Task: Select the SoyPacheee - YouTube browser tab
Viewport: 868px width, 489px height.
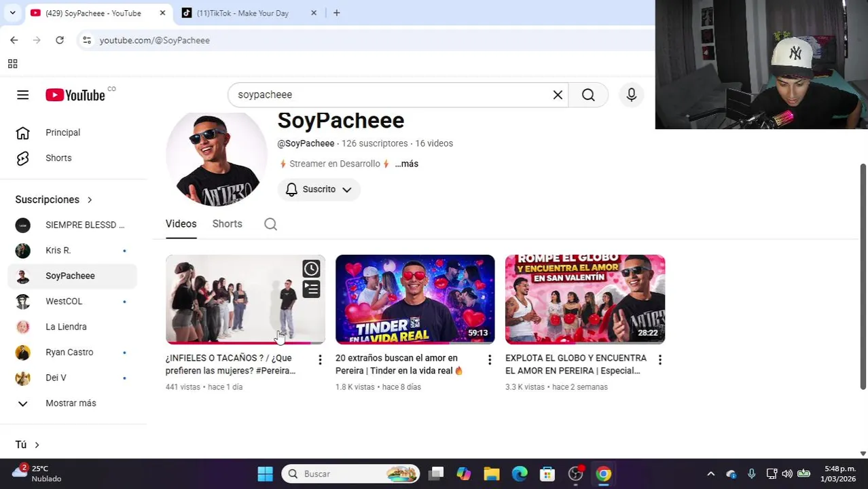Action: 93,13
